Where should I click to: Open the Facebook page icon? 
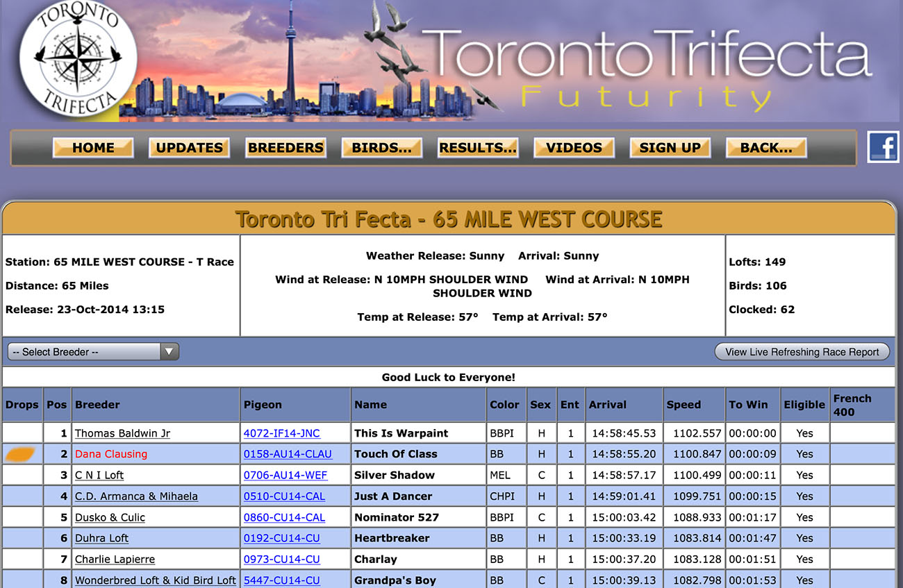(884, 147)
